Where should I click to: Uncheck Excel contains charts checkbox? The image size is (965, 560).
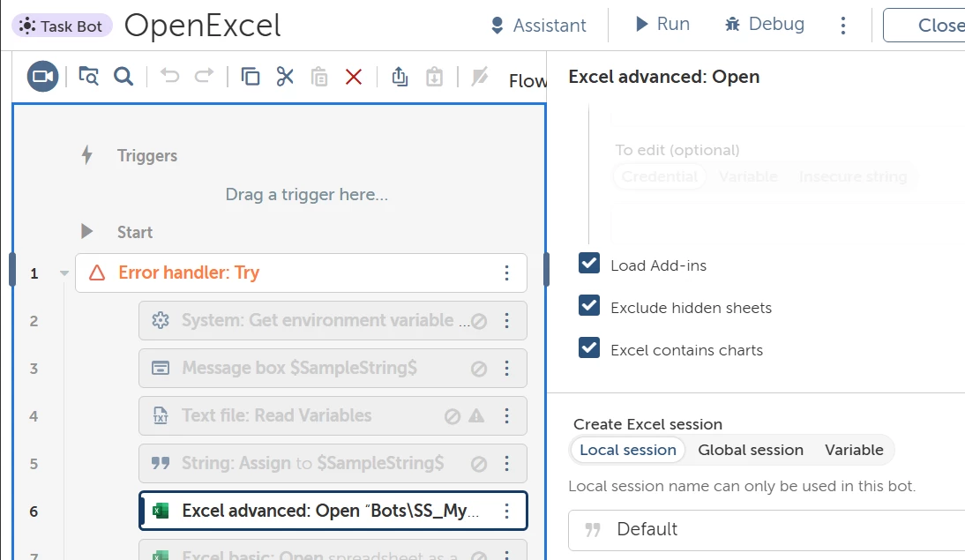tap(589, 348)
